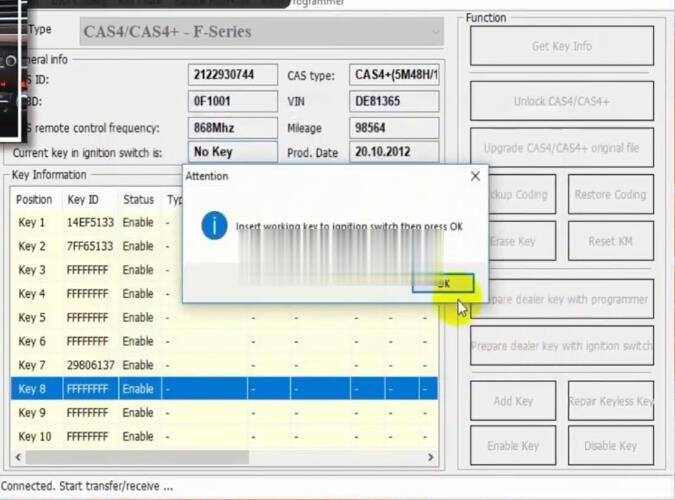The image size is (675, 500).
Task: Click Key ID 14EF5133 cell
Action: (x=90, y=222)
